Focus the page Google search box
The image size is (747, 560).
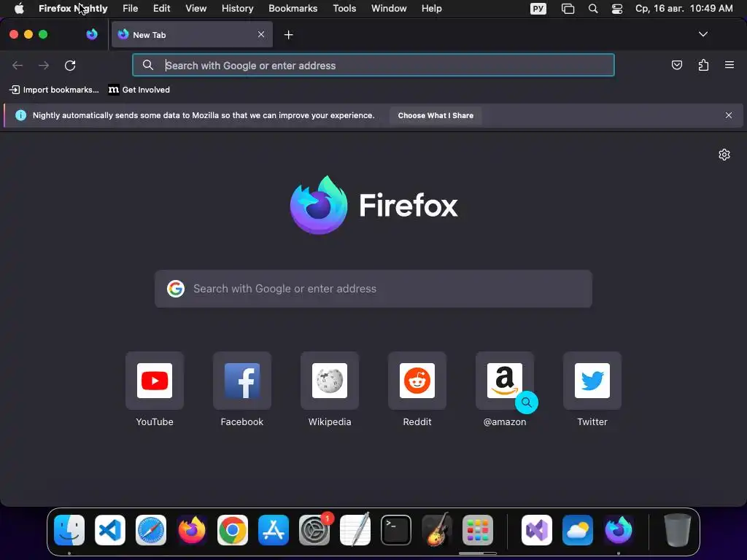(x=373, y=289)
